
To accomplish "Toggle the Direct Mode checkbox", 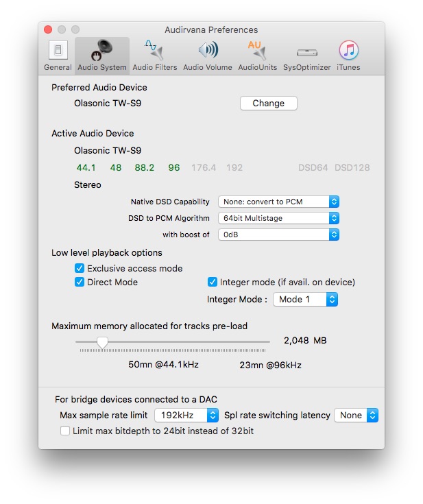I will tap(80, 282).
